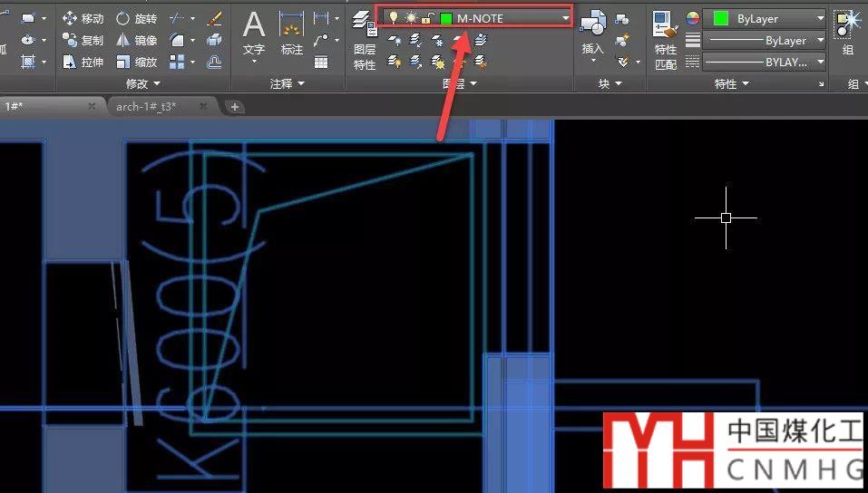Select the Scale (缩放) tool
Screen dimensions: 868x493
136,62
